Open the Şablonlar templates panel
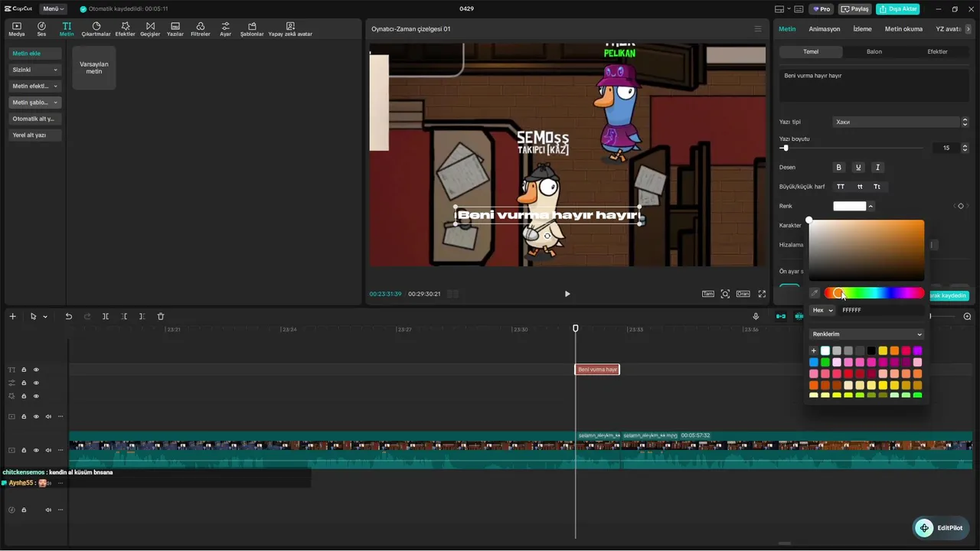Screen dimensions: 980x551 [x=252, y=29]
